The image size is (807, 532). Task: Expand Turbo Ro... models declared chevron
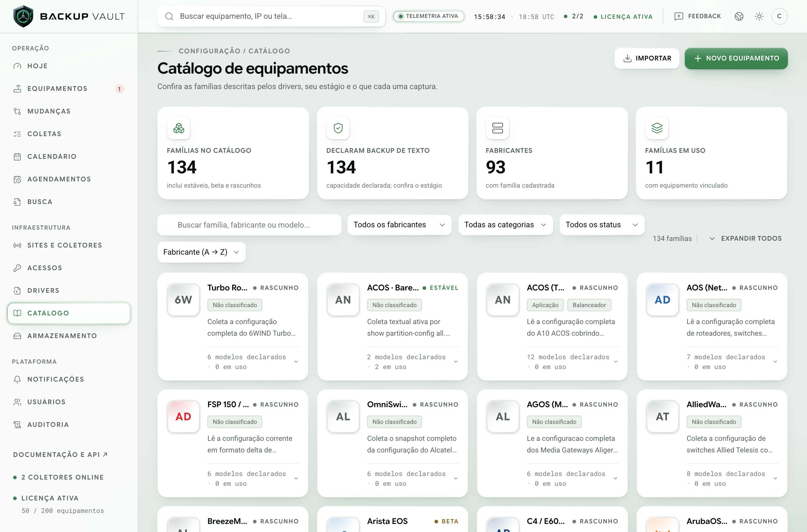click(296, 362)
